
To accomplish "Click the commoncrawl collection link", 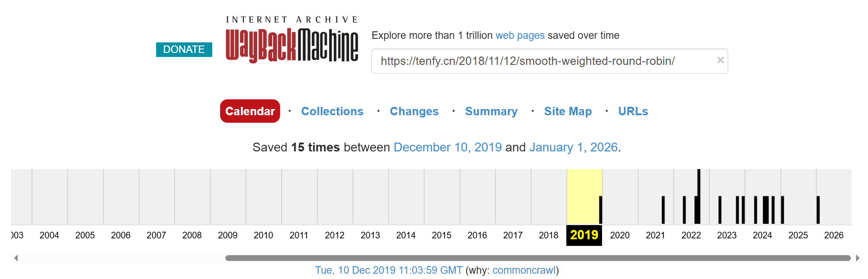I will pyautogui.click(x=524, y=270).
